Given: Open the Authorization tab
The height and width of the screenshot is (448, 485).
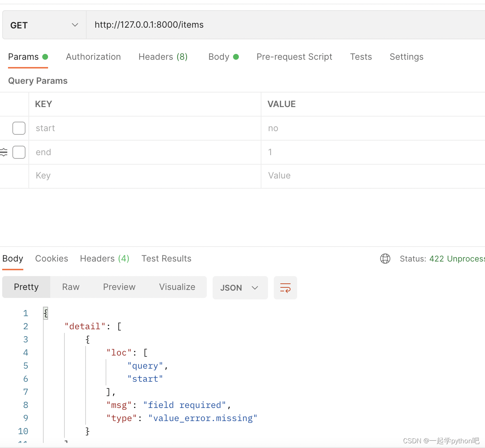Looking at the screenshot, I should pyautogui.click(x=93, y=57).
